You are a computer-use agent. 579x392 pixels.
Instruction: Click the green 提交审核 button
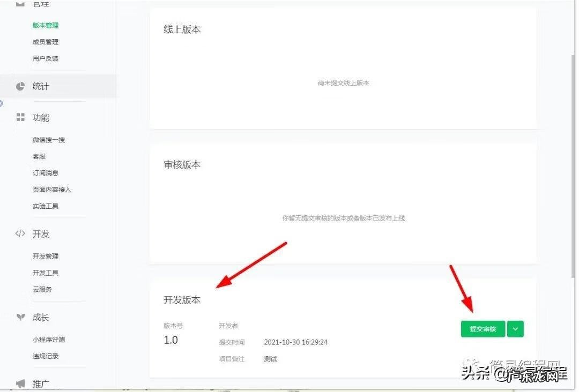482,329
